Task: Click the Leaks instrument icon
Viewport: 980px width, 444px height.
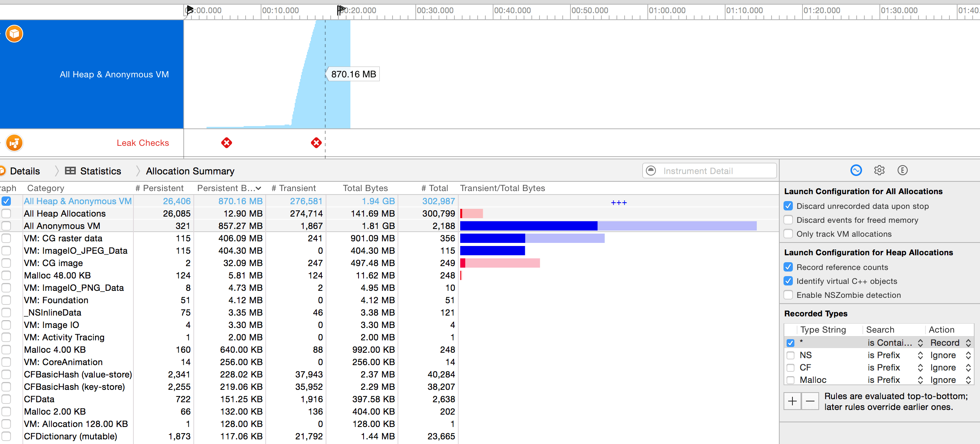Action: [14, 143]
